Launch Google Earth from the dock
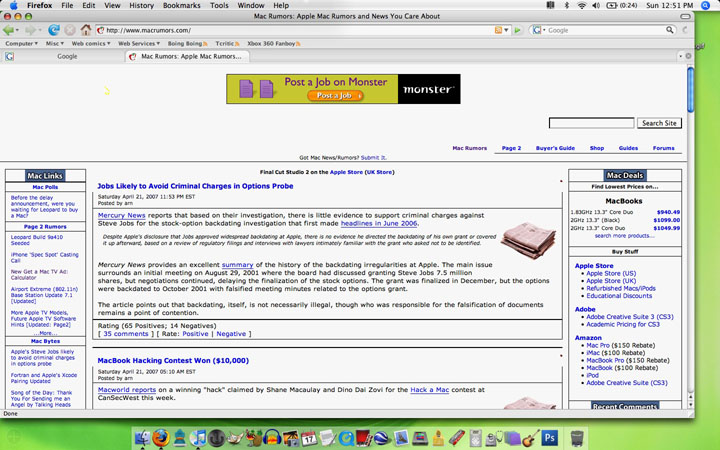The width and height of the screenshot is (720, 450). 382,438
